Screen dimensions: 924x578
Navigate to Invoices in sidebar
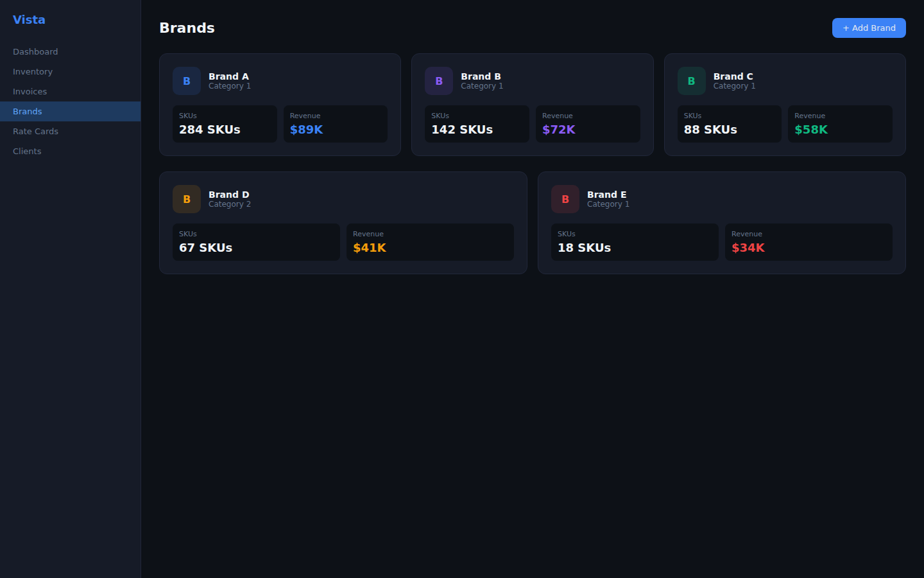point(30,91)
